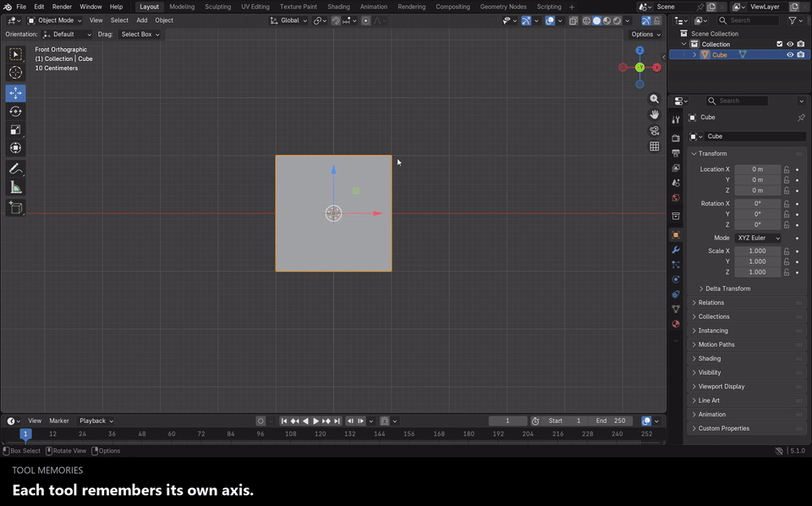Play the animation forward
This screenshot has height=506, width=812.
(x=315, y=421)
